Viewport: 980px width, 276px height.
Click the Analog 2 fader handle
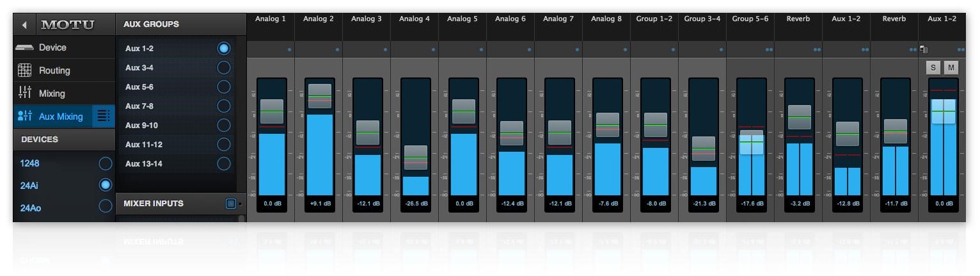pyautogui.click(x=319, y=96)
